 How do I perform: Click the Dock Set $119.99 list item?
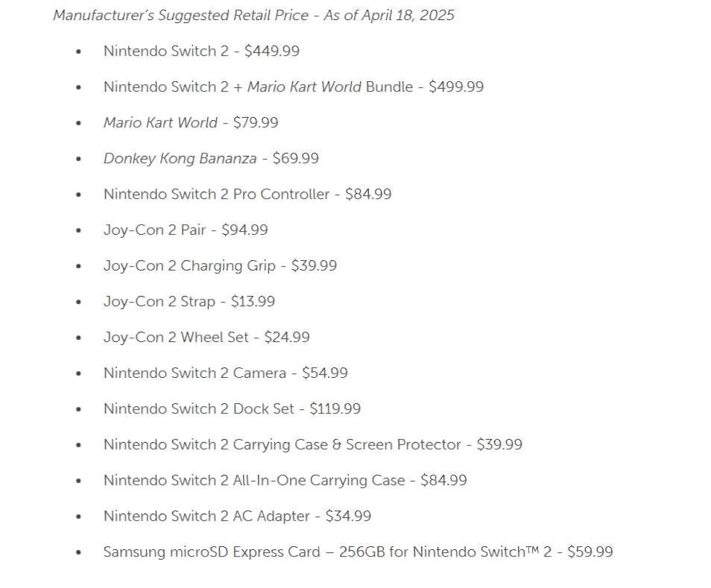[x=232, y=409]
